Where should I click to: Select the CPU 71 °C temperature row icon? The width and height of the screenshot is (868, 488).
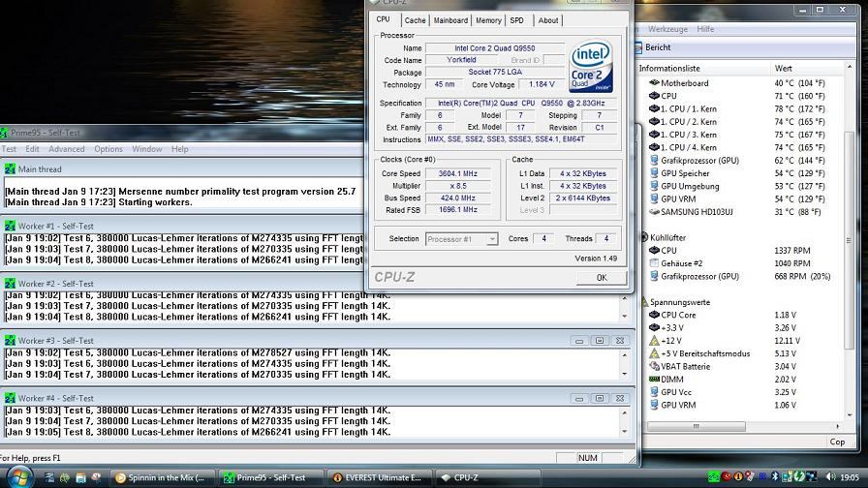[x=654, y=96]
